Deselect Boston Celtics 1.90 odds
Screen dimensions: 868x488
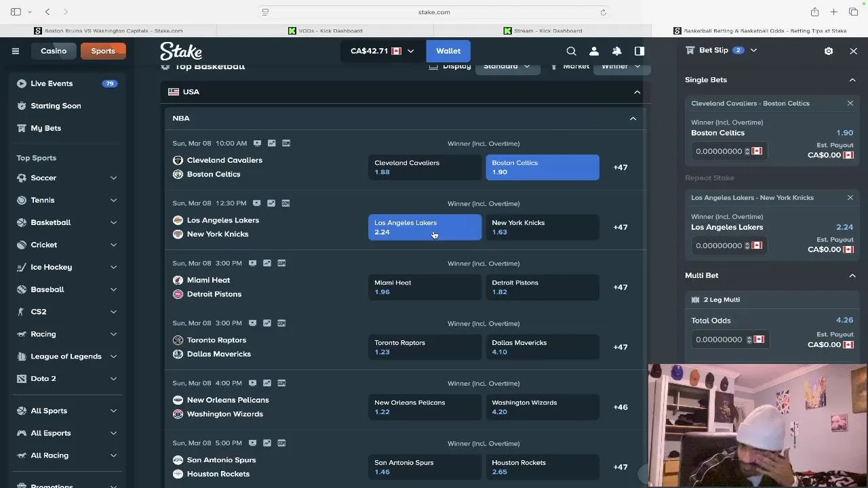coord(542,167)
